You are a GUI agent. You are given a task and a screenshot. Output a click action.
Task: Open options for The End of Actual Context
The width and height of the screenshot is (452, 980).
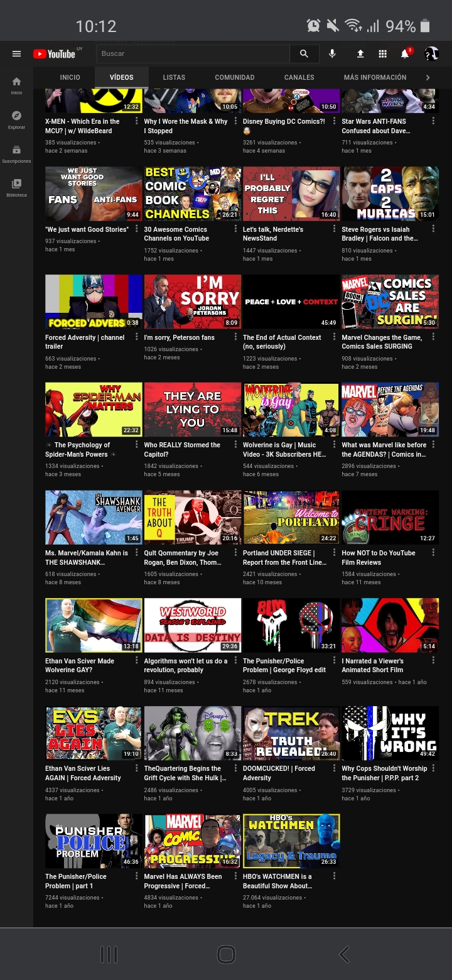point(334,337)
